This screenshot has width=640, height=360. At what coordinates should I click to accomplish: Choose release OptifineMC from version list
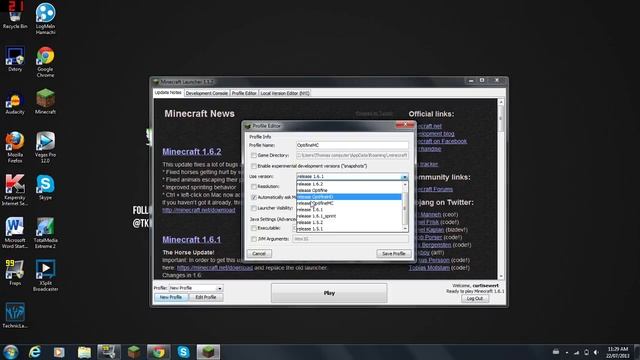pyautogui.click(x=349, y=203)
